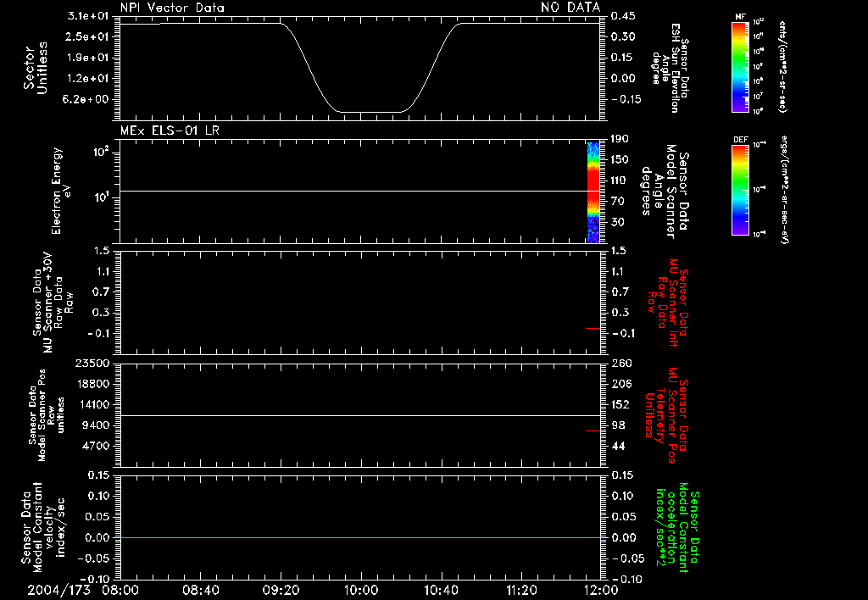868x600 pixels.
Task: Click the '2.5e+01' sector tick value
Action: 87,36
